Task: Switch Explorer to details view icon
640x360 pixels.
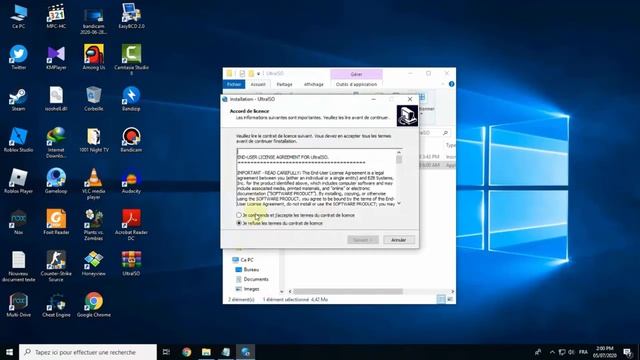Action: pos(441,300)
